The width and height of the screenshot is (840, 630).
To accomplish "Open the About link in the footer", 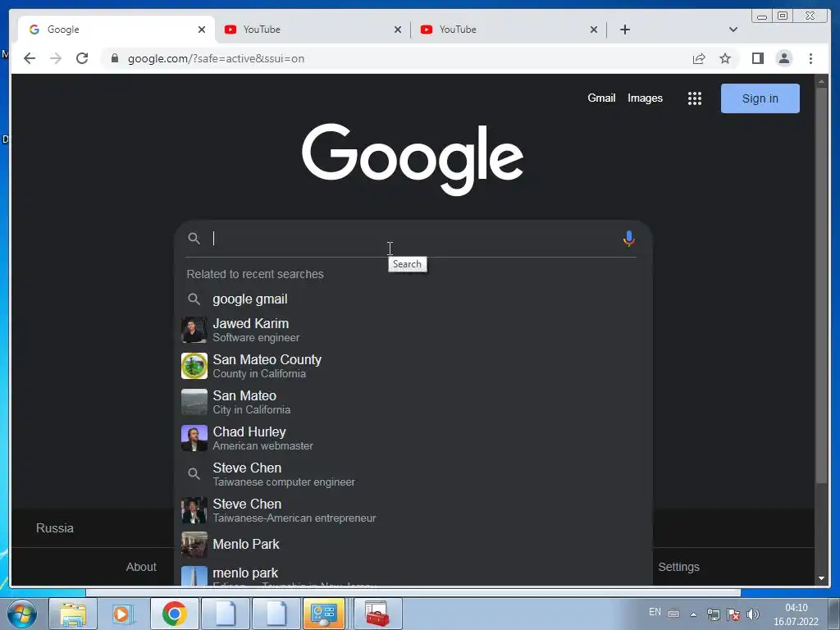I will [141, 567].
